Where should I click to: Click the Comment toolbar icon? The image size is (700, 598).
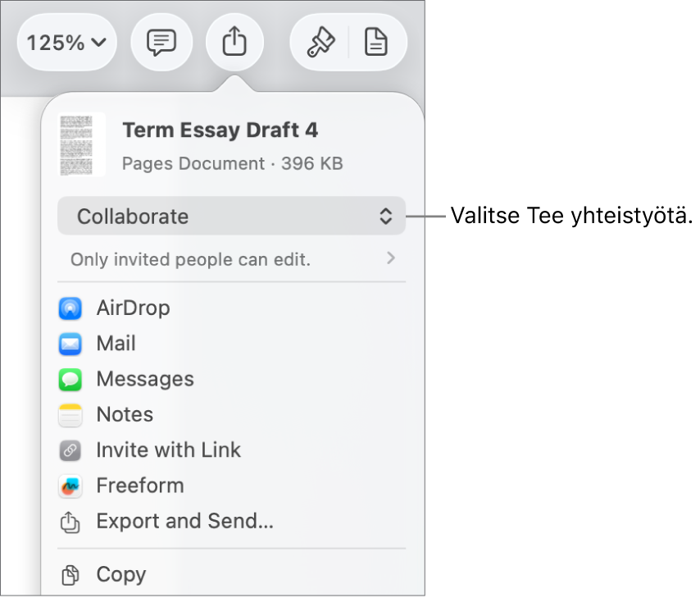click(x=161, y=43)
